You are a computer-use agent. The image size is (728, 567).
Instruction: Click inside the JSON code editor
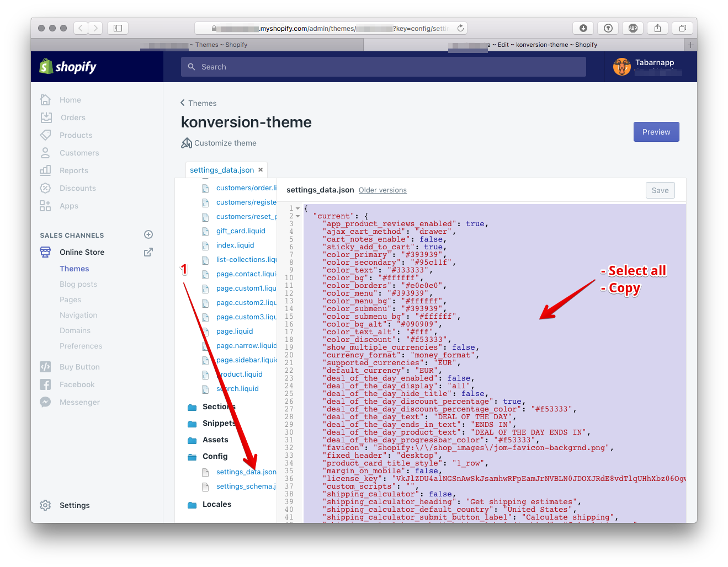pyautogui.click(x=495, y=363)
